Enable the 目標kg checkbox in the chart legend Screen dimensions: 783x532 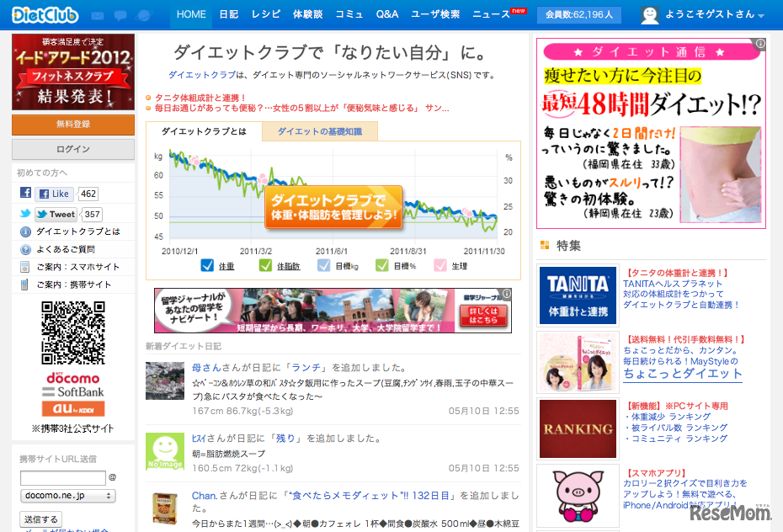click(x=322, y=263)
